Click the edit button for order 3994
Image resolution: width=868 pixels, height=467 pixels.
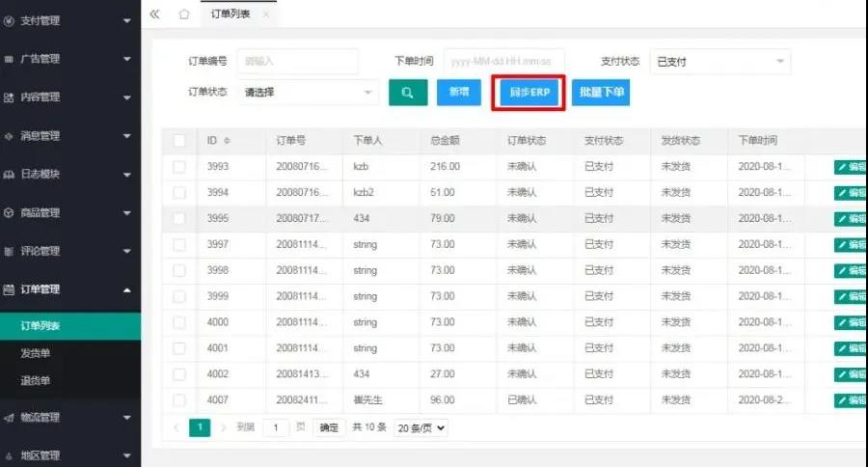coord(851,193)
